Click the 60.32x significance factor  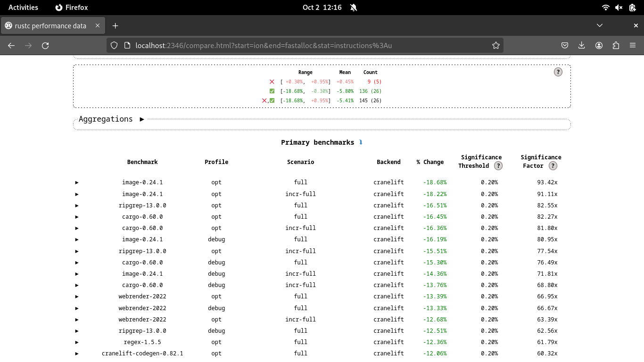547,354
